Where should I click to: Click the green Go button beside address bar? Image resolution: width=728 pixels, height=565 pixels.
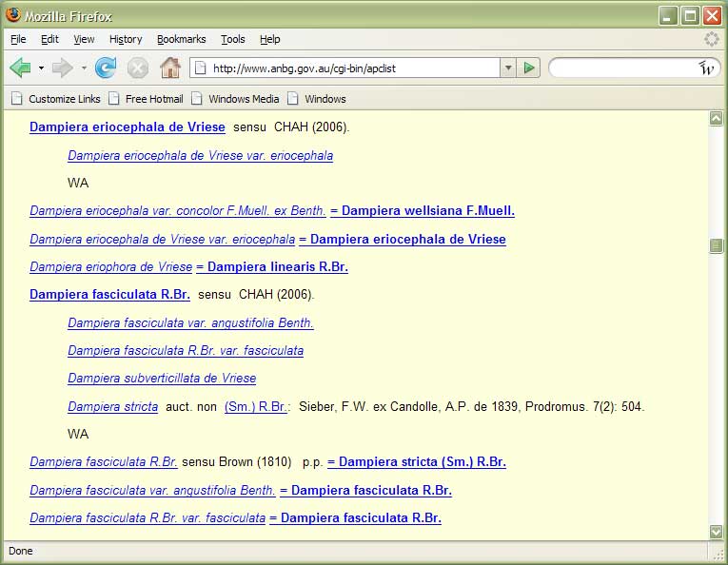point(530,68)
